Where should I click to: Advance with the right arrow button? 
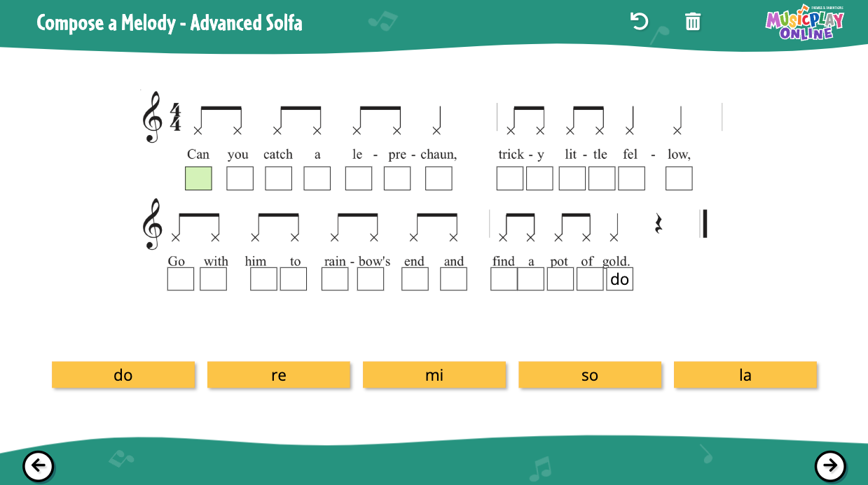[830, 465]
